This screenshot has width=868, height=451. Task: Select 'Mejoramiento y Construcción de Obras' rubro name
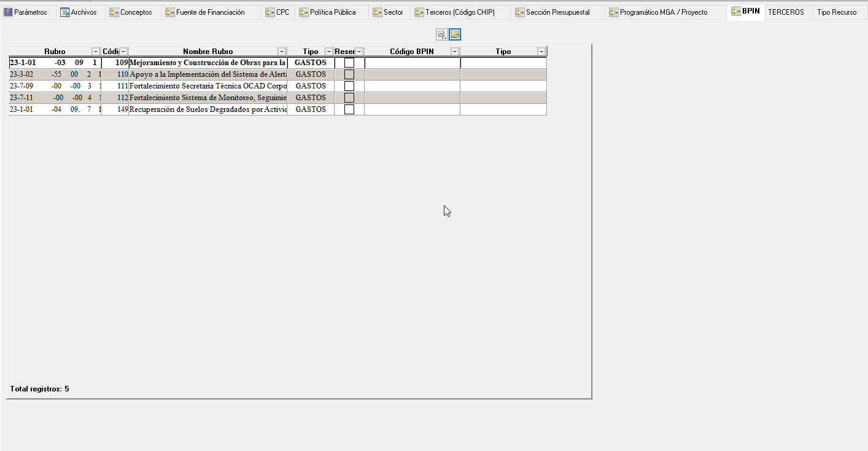(x=207, y=63)
